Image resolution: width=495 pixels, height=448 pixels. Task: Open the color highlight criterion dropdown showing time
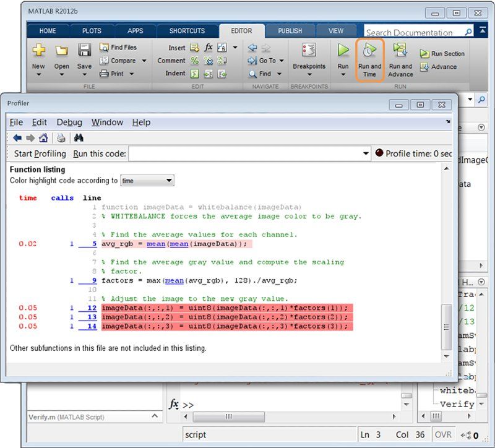pyautogui.click(x=147, y=180)
